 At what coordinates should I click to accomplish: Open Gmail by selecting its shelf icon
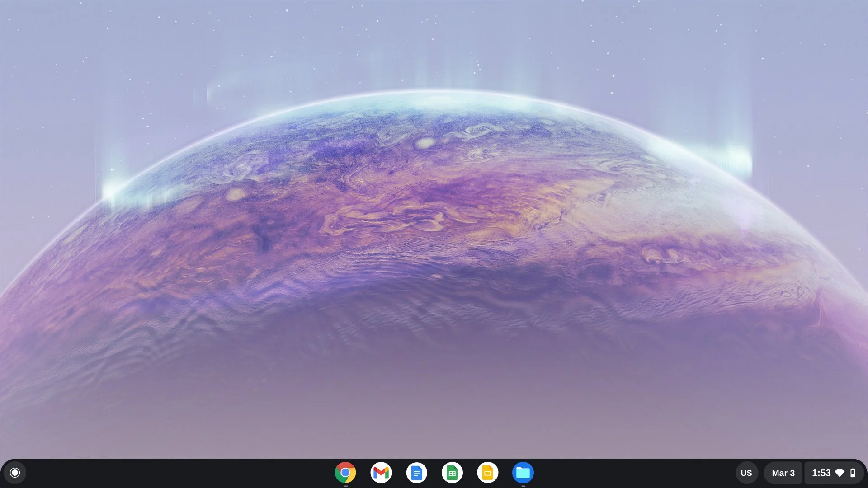pyautogui.click(x=381, y=473)
